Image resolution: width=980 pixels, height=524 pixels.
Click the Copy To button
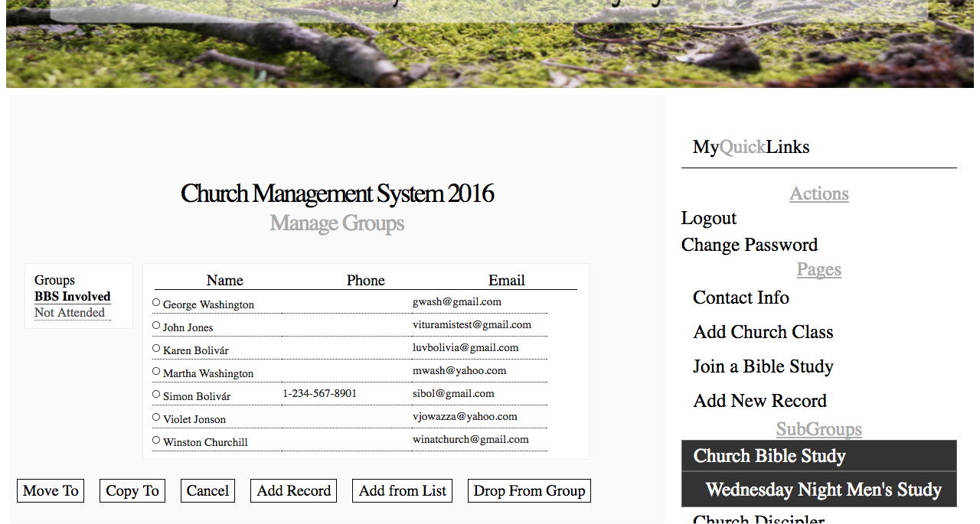(132, 490)
